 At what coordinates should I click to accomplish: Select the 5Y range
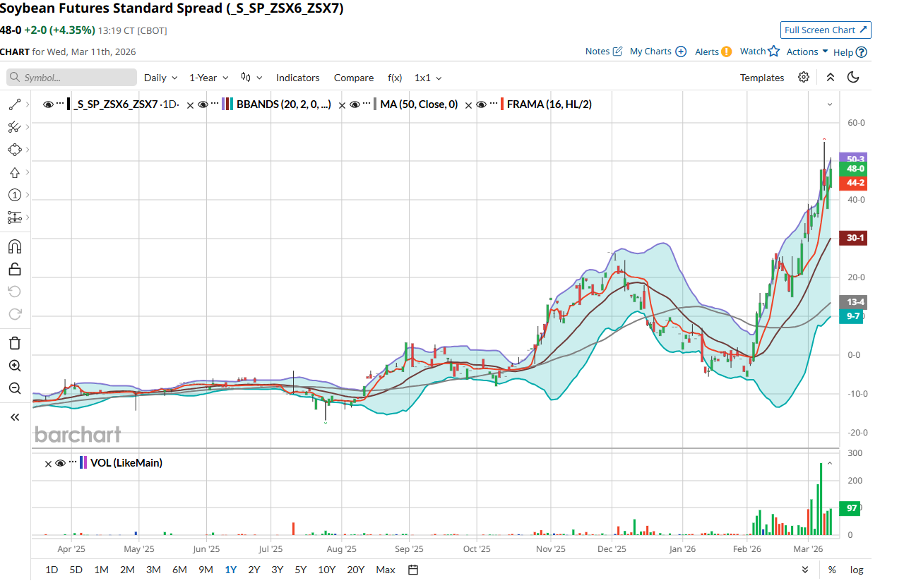tap(301, 570)
